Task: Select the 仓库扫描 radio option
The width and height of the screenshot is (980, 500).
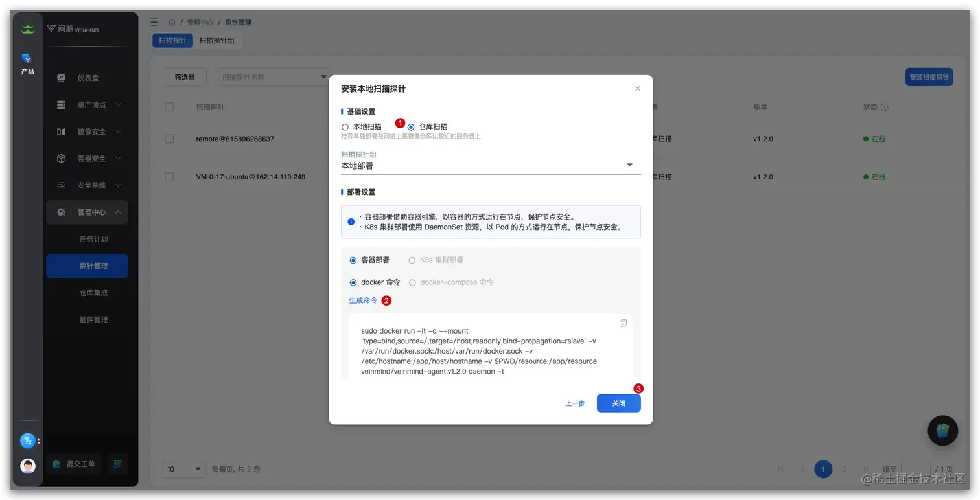Action: (x=411, y=127)
